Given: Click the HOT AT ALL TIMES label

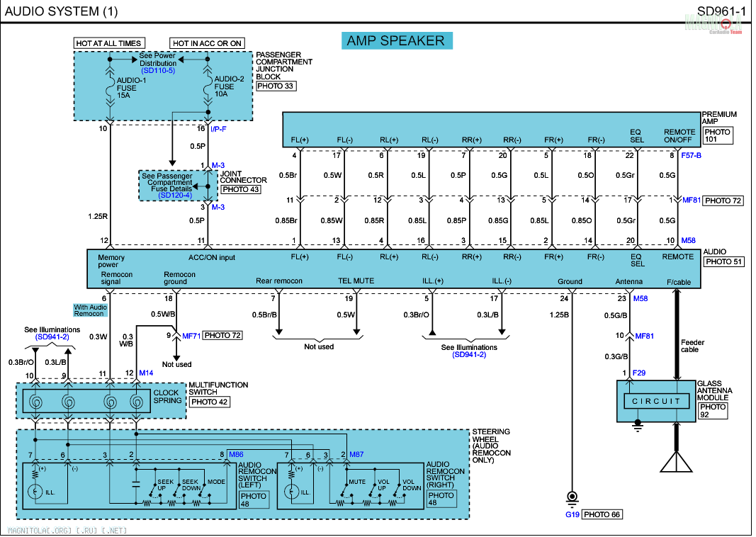Looking at the screenshot, I should pos(109,43).
